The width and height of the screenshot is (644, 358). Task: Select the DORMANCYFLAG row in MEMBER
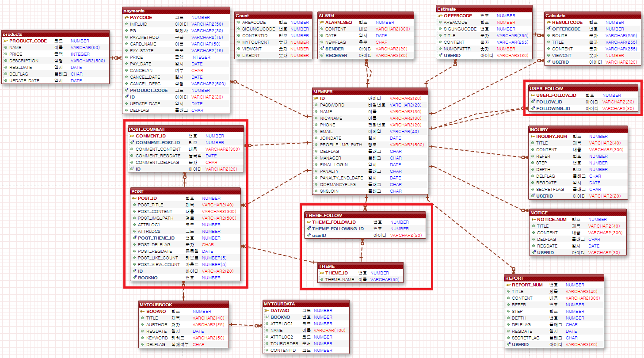pos(370,184)
